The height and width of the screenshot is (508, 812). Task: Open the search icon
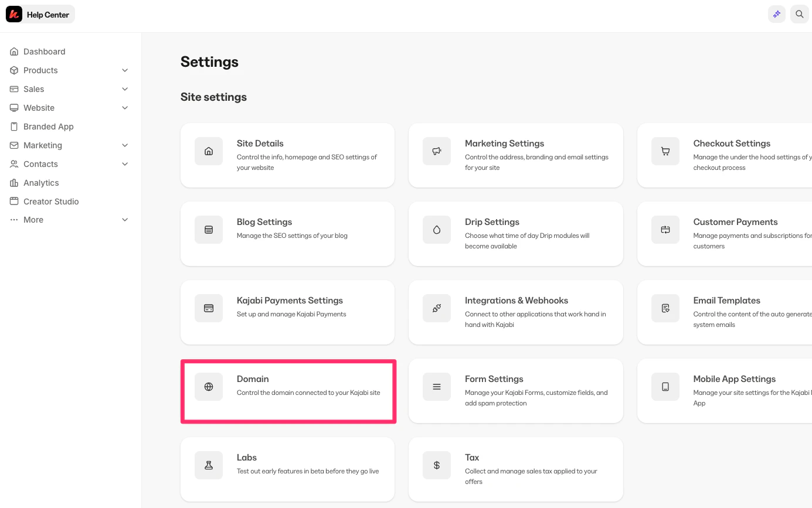coord(799,13)
